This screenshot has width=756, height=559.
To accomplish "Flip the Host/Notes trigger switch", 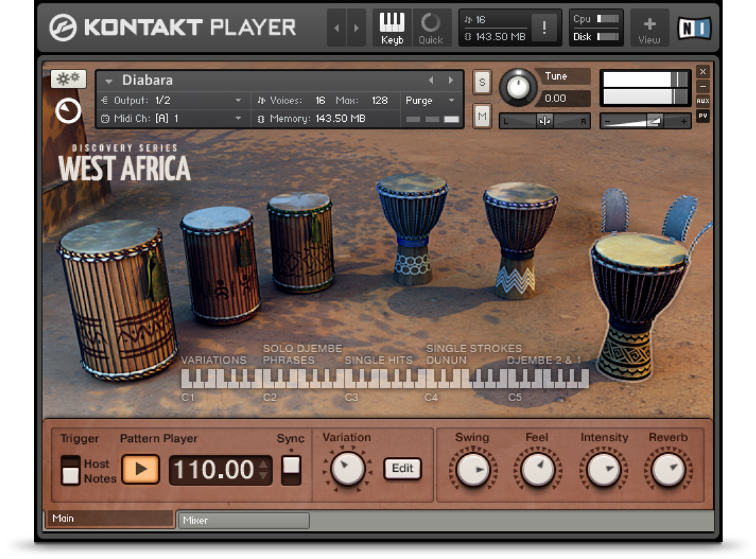I will (x=70, y=470).
